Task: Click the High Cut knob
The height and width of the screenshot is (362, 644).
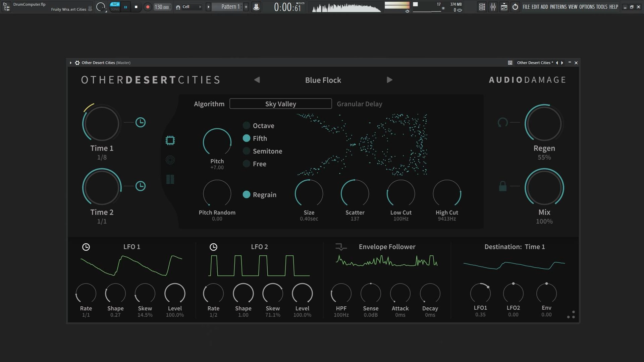Action: [447, 194]
